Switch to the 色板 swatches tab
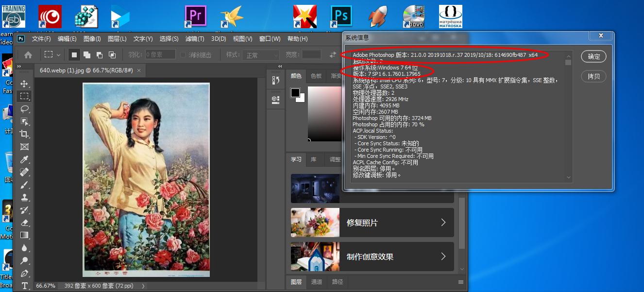Screen dimensions: 644x292 point(316,76)
